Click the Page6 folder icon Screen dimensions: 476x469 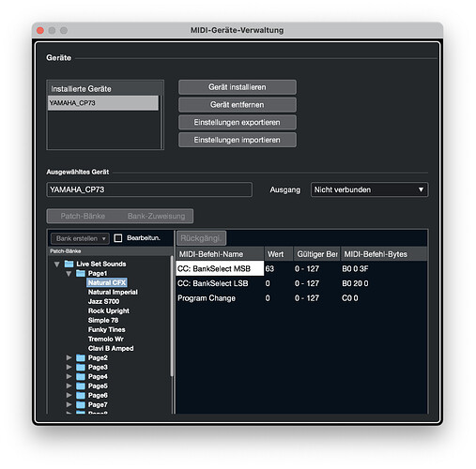tap(81, 395)
